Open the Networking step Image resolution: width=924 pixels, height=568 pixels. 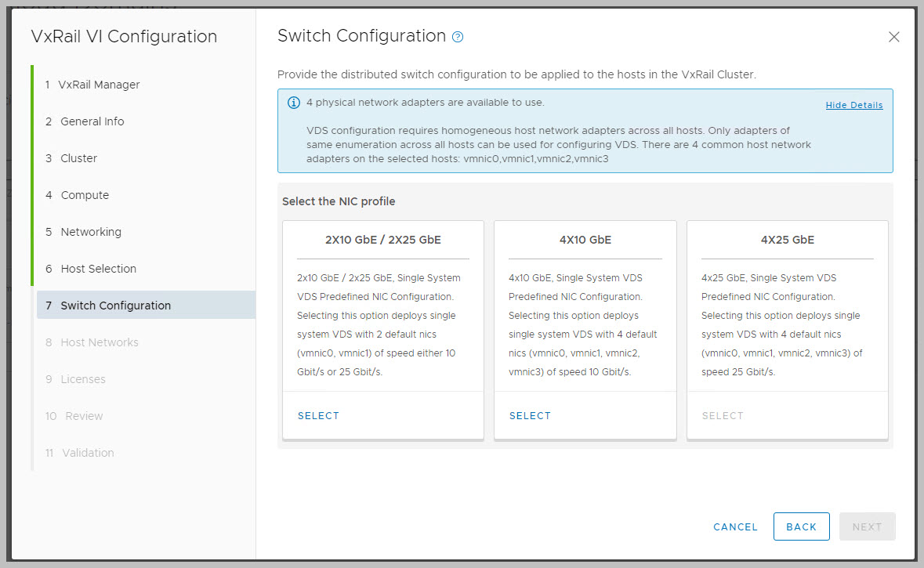(91, 232)
